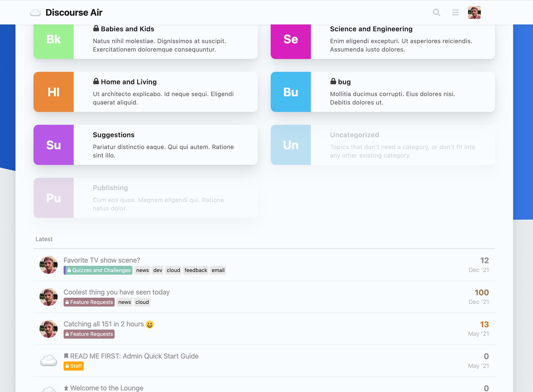The width and height of the screenshot is (533, 392).
Task: Open the blue Bu bug tile
Action: click(291, 92)
